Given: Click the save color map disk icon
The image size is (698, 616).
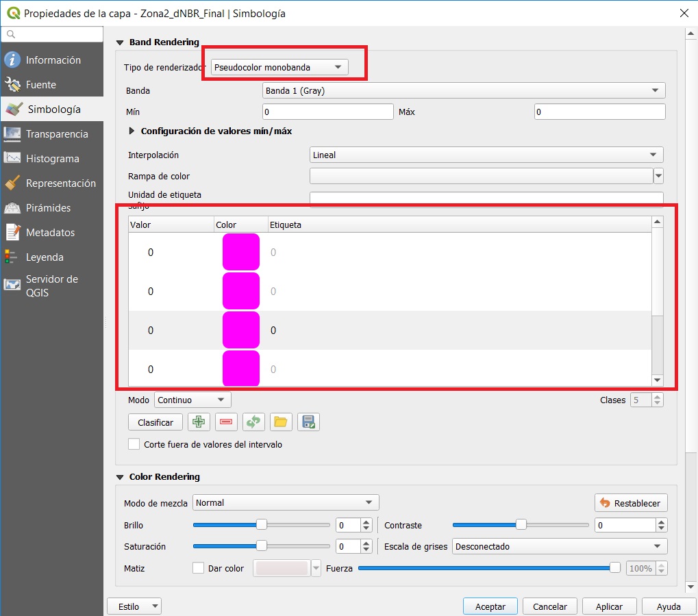Looking at the screenshot, I should 308,422.
